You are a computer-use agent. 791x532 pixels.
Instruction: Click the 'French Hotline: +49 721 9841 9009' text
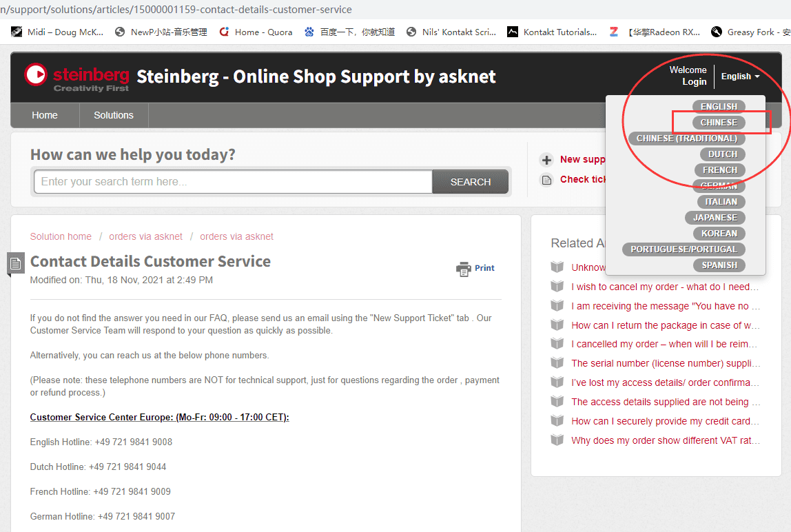101,491
